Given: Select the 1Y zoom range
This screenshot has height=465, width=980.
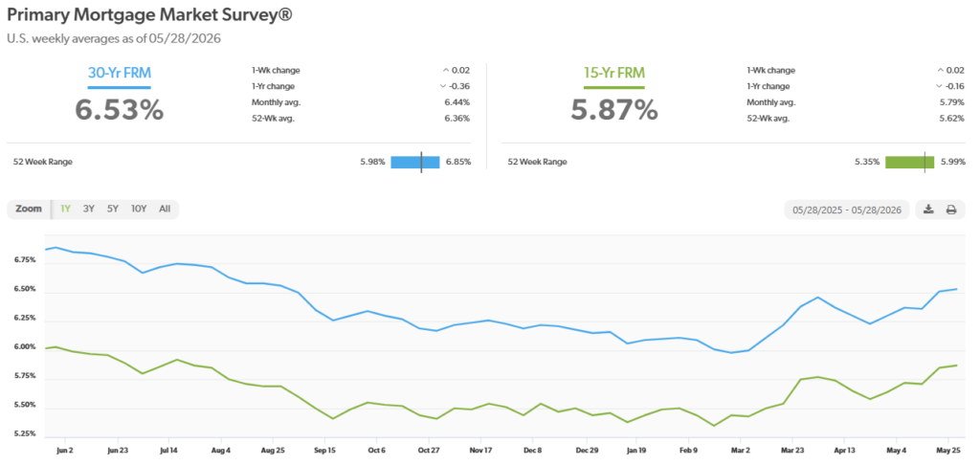Looking at the screenshot, I should [65, 210].
